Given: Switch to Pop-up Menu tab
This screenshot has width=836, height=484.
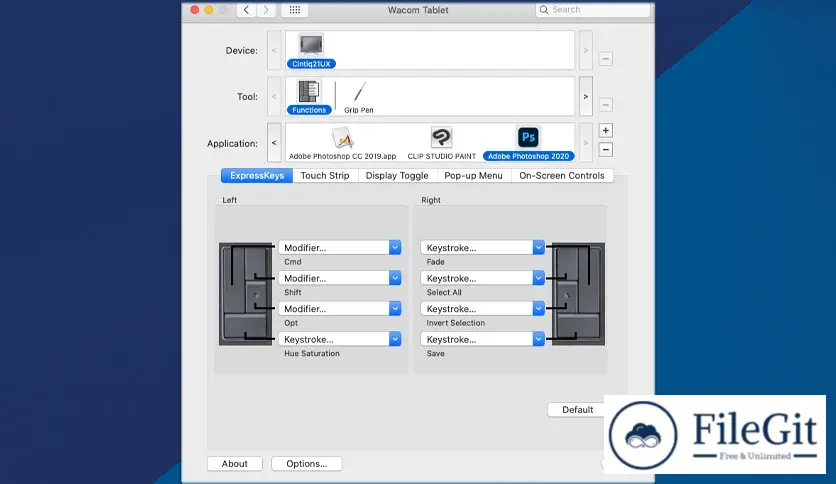Looking at the screenshot, I should [473, 175].
